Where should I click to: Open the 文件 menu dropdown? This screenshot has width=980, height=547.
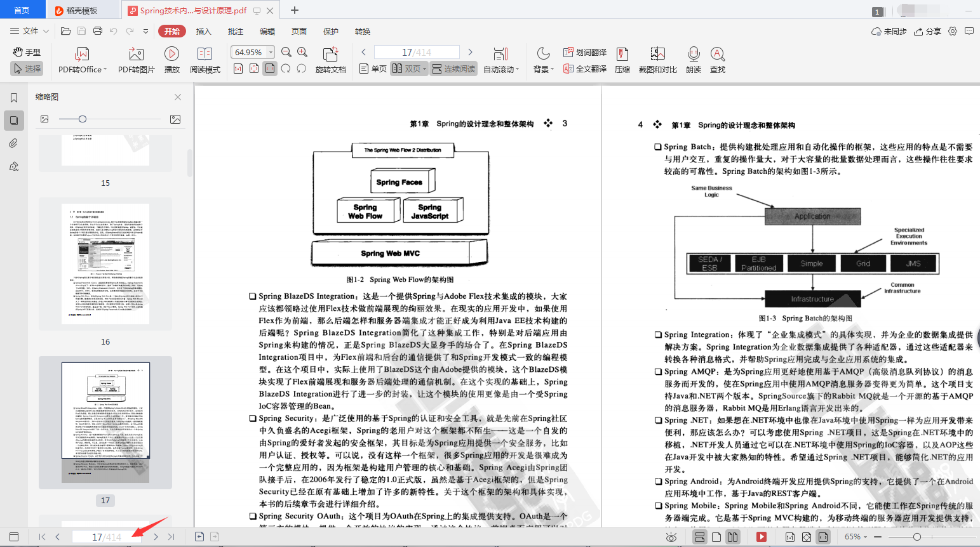30,31
